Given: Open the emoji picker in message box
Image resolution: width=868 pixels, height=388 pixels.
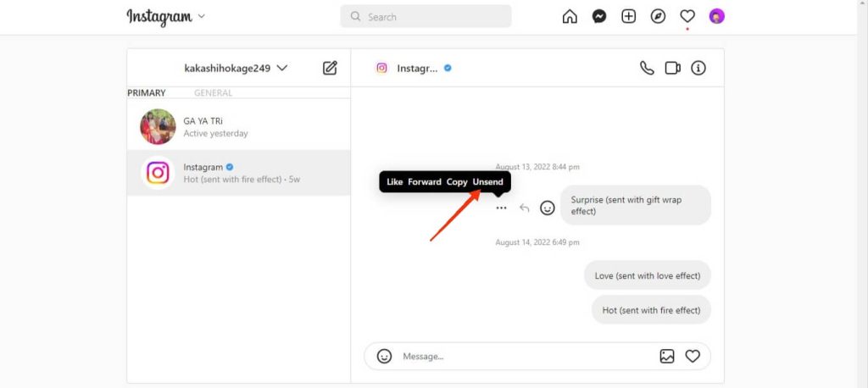Looking at the screenshot, I should click(384, 356).
